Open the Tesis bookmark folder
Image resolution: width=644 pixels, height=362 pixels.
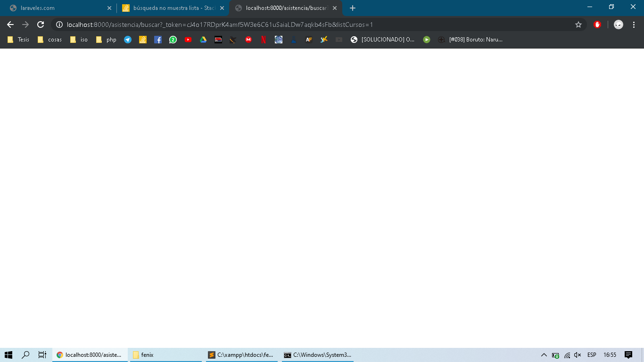[18, 40]
